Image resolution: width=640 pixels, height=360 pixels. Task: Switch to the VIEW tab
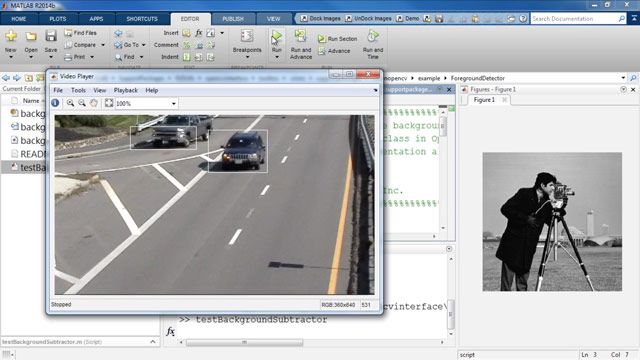click(273, 19)
